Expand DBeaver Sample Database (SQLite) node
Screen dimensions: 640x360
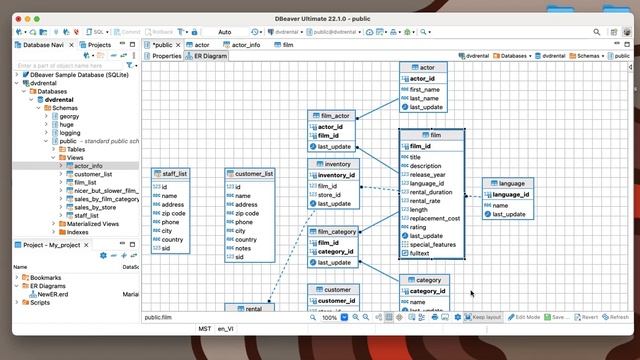[x=17, y=75]
